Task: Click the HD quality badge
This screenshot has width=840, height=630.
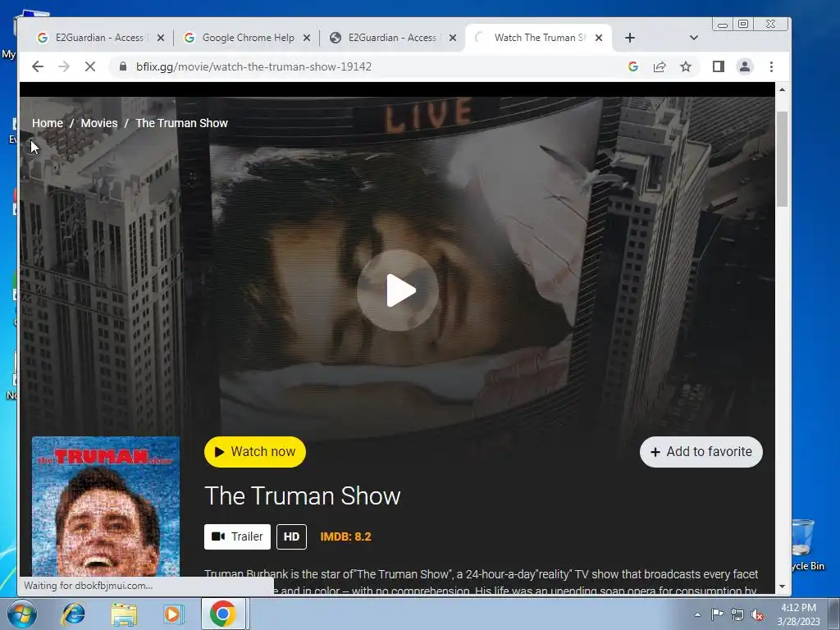Action: 291,536
